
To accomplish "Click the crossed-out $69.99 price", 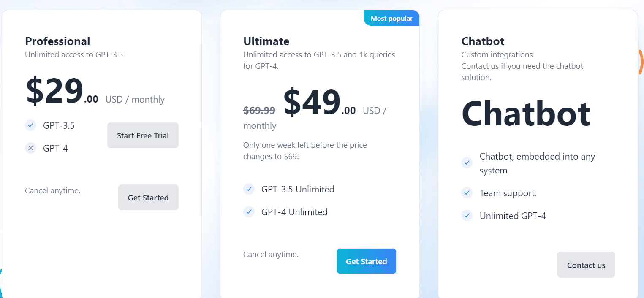I will 258,110.
